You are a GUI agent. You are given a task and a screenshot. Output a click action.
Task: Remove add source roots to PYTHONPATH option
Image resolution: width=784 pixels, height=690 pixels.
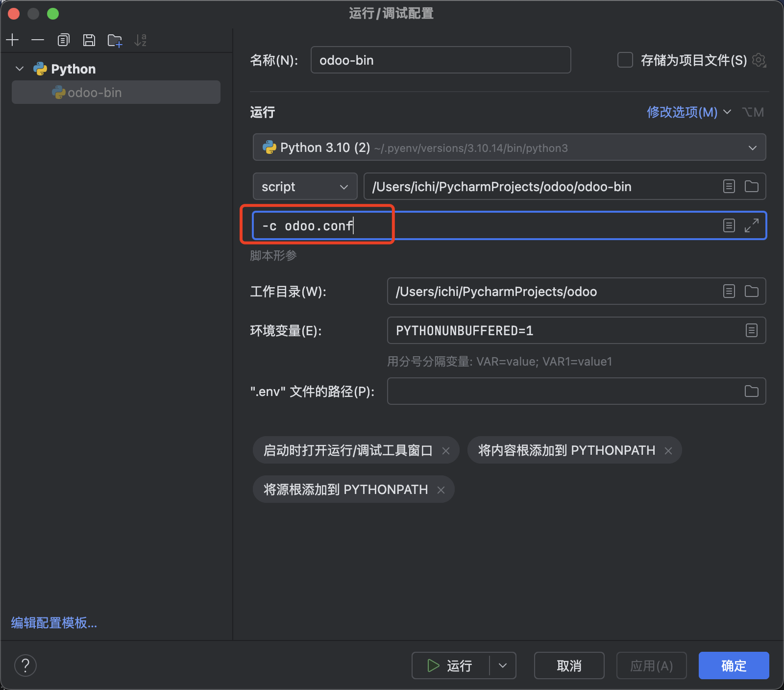pos(441,490)
